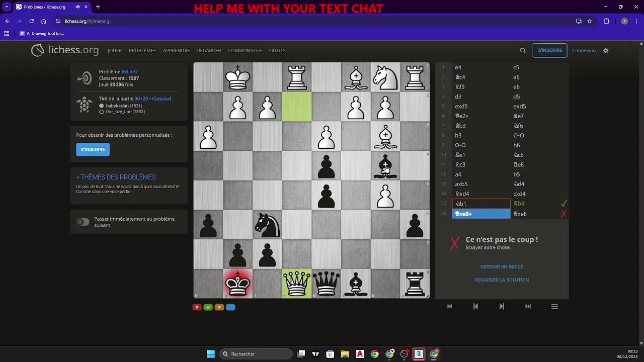Click the Connexion link

584,51
